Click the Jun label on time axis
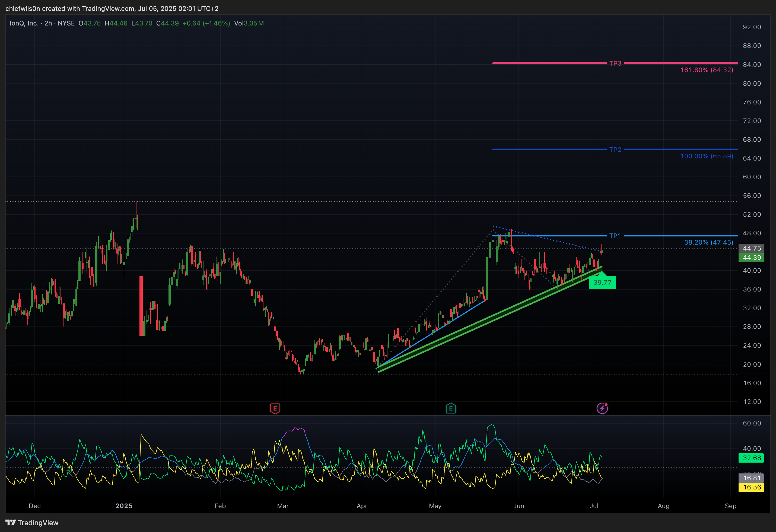The width and height of the screenshot is (776, 532). tap(519, 506)
